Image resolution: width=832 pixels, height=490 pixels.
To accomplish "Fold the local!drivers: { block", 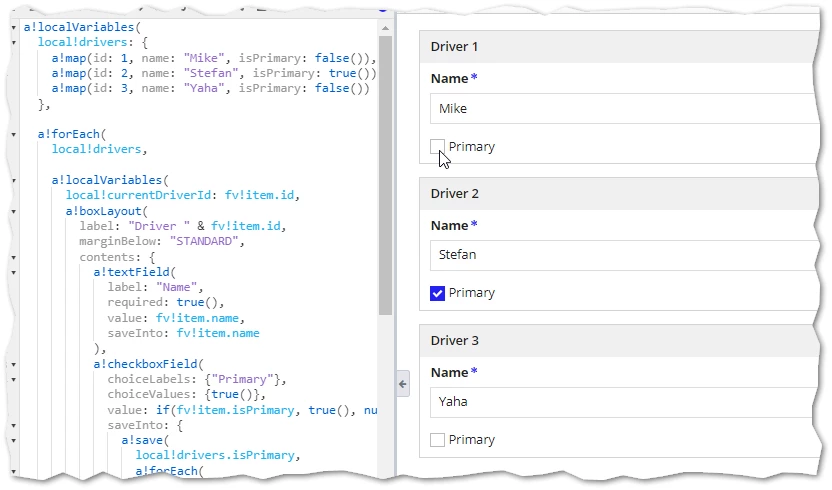I will (14, 42).
